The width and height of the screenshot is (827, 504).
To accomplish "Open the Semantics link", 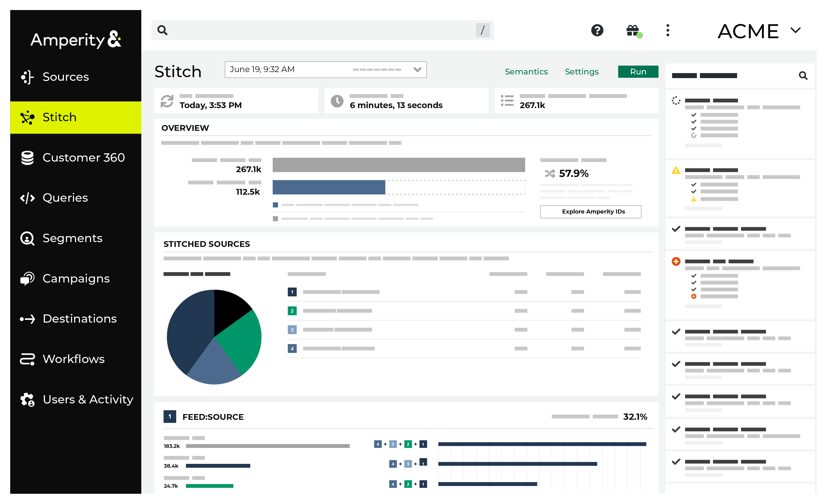I will tap(526, 72).
